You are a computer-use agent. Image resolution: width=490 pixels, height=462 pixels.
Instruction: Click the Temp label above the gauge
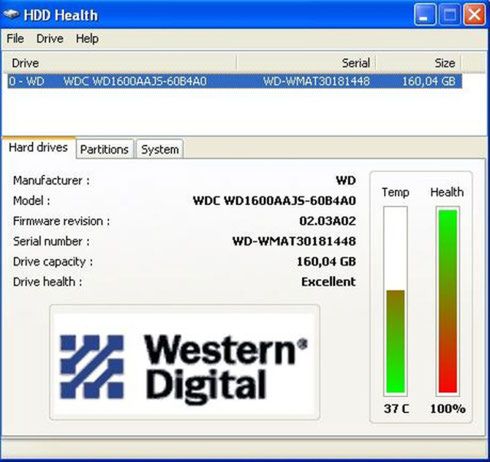coord(395,192)
